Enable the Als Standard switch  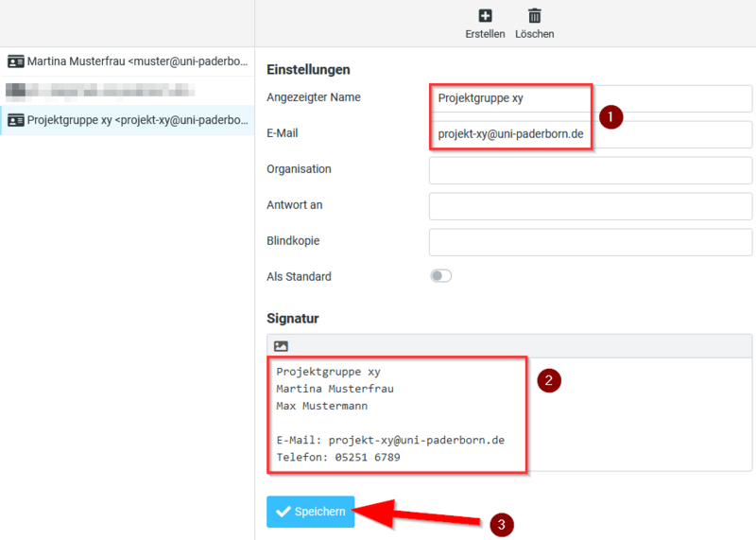click(x=440, y=276)
